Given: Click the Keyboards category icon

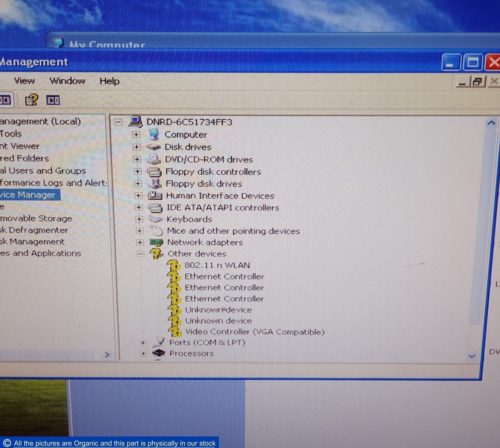Looking at the screenshot, I should (156, 219).
